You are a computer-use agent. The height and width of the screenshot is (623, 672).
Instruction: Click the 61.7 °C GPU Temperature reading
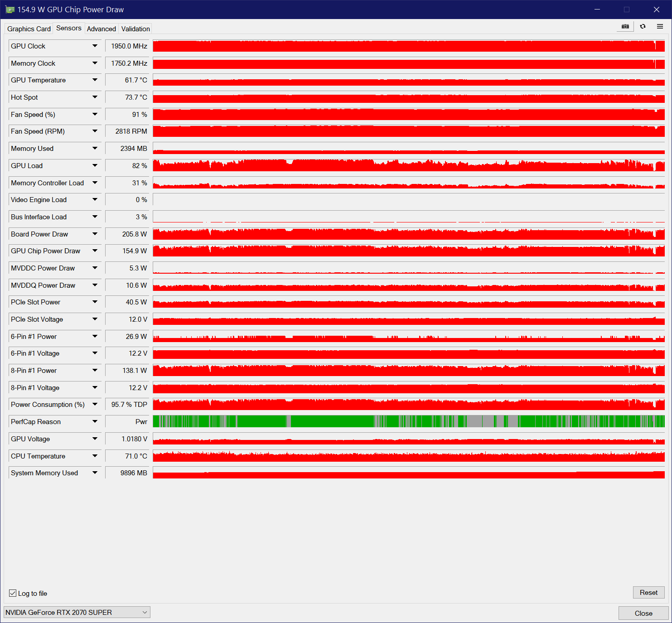pyautogui.click(x=127, y=80)
